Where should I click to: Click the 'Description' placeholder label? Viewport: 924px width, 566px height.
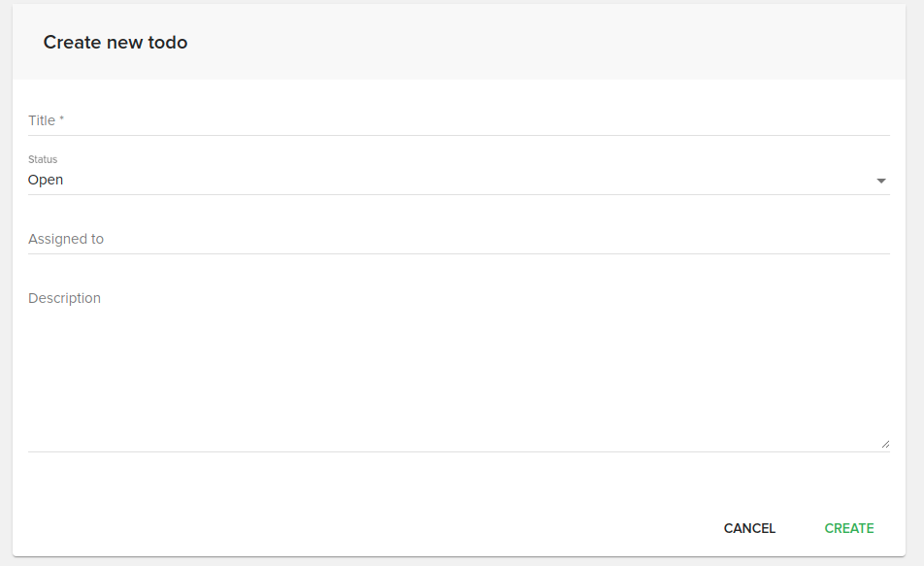click(x=64, y=298)
